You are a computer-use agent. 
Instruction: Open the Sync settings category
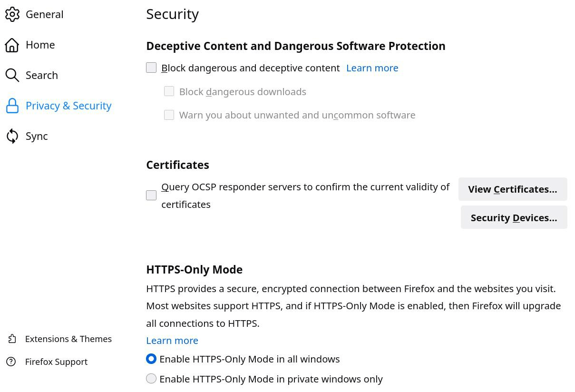click(37, 136)
